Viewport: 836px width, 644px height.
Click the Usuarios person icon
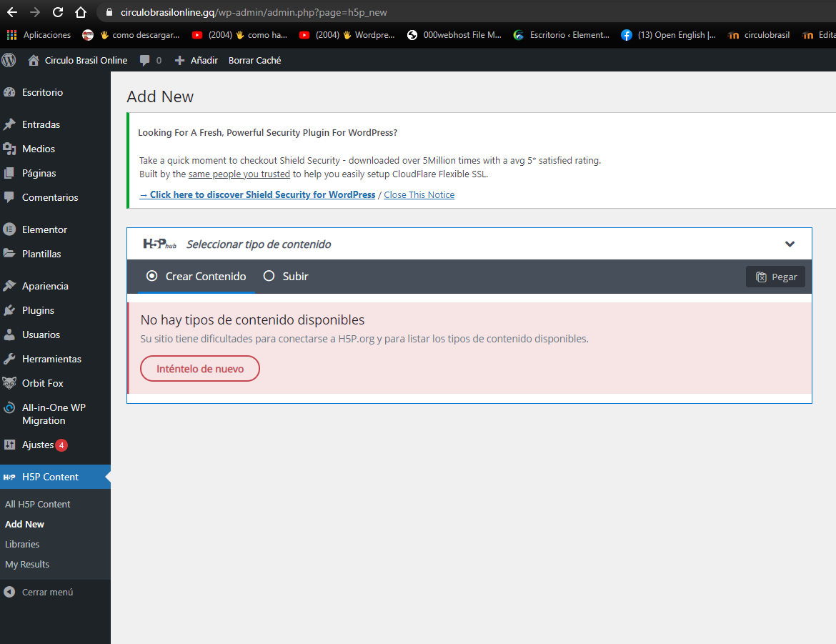point(9,335)
